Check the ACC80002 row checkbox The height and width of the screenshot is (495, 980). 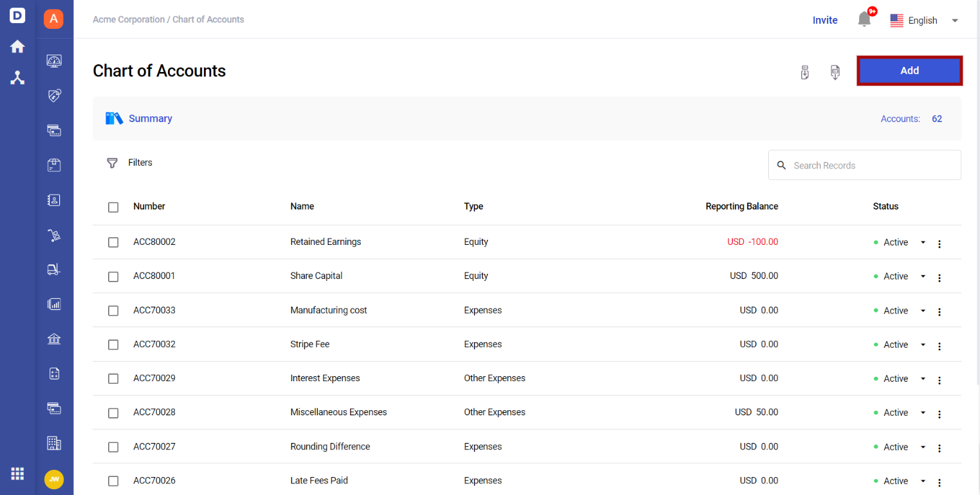113,242
